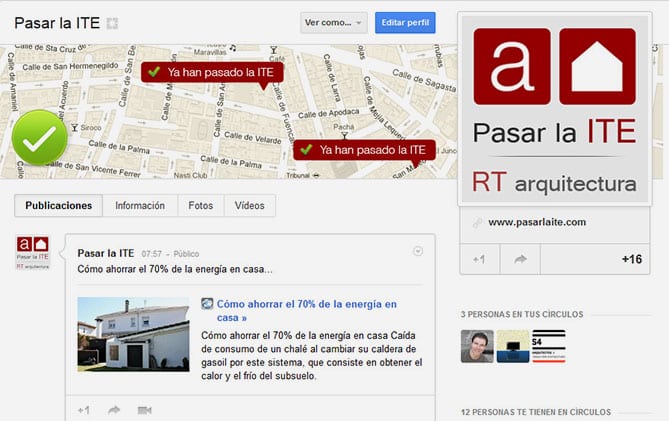Click the white house article thumbnail

(x=133, y=334)
